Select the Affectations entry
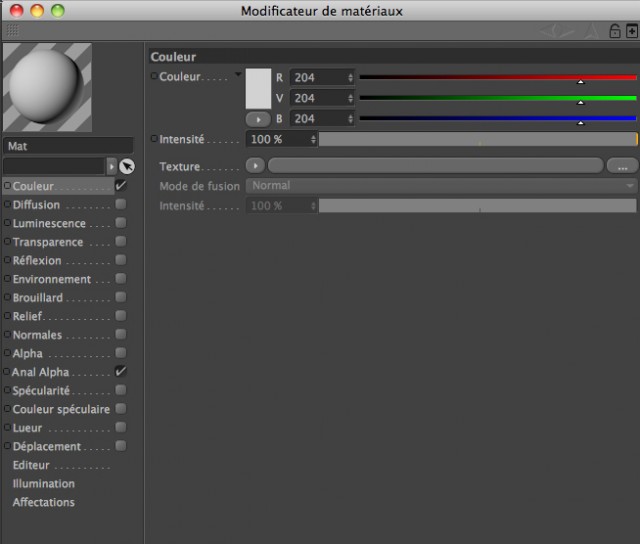Image resolution: width=640 pixels, height=544 pixels. 44,502
